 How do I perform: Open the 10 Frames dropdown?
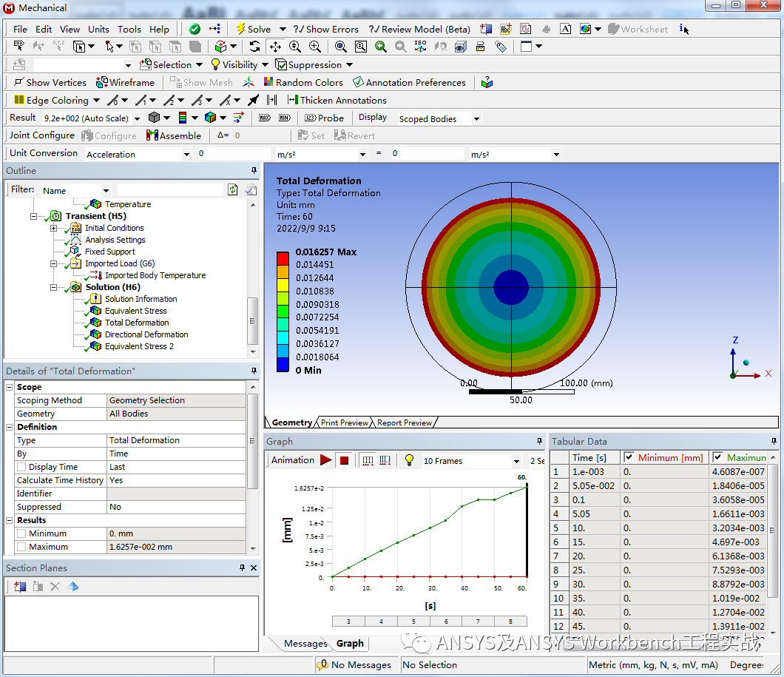tap(516, 461)
